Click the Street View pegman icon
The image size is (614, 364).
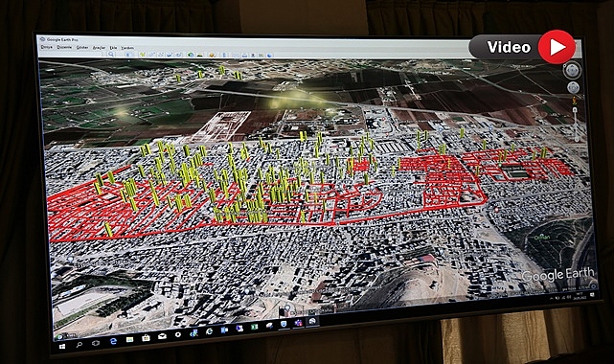pos(575,101)
